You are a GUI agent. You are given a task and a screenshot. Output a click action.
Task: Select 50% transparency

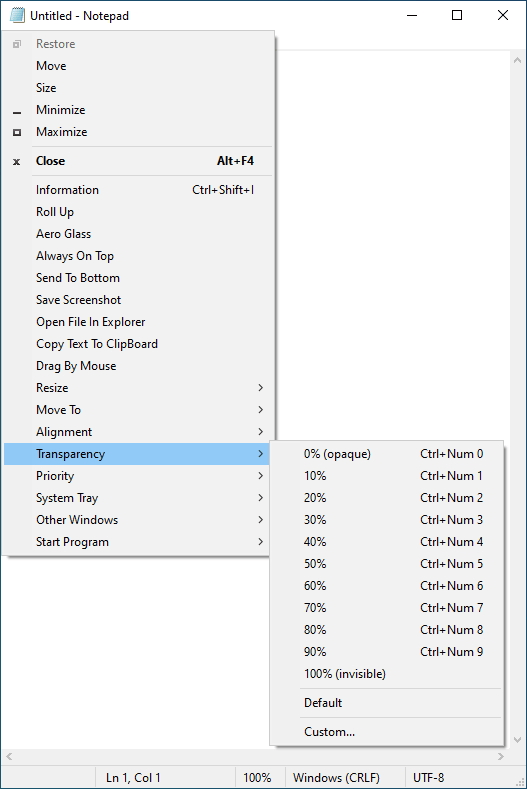[x=387, y=564]
